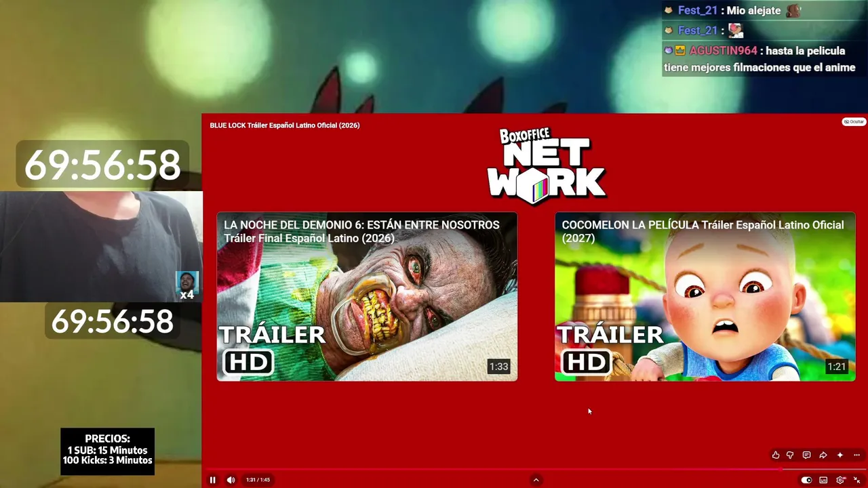
Task: Click the AGUSTIN964 username in chat
Action: 723,51
